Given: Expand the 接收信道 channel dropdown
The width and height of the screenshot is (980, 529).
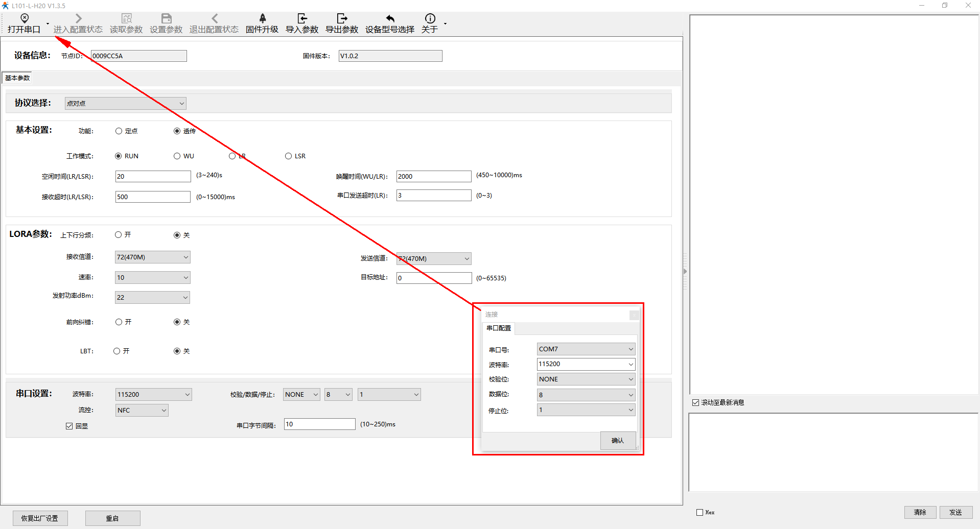Looking at the screenshot, I should point(152,257).
